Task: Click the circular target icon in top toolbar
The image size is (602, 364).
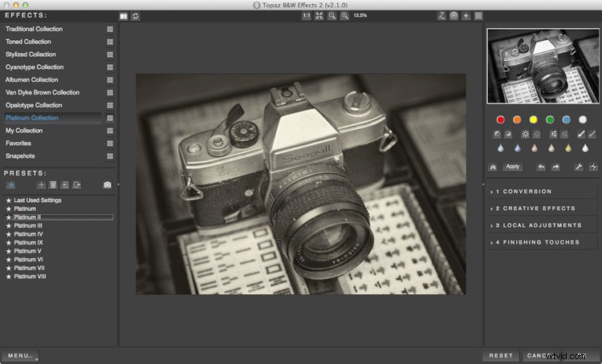Action: tap(454, 16)
